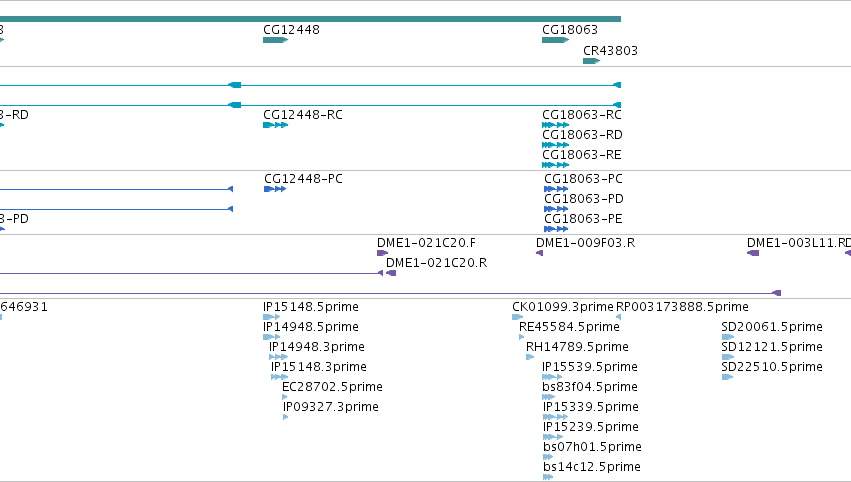Select the bs83f04.5prime EST label
The width and height of the screenshot is (851, 482).
pyautogui.click(x=590, y=388)
